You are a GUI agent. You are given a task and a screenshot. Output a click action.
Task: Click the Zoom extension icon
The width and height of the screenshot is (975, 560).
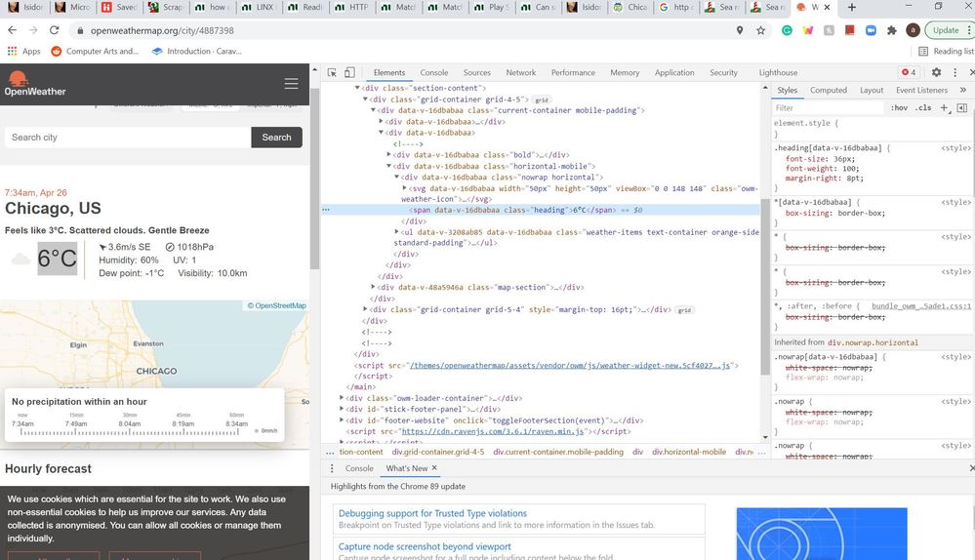[x=871, y=30]
